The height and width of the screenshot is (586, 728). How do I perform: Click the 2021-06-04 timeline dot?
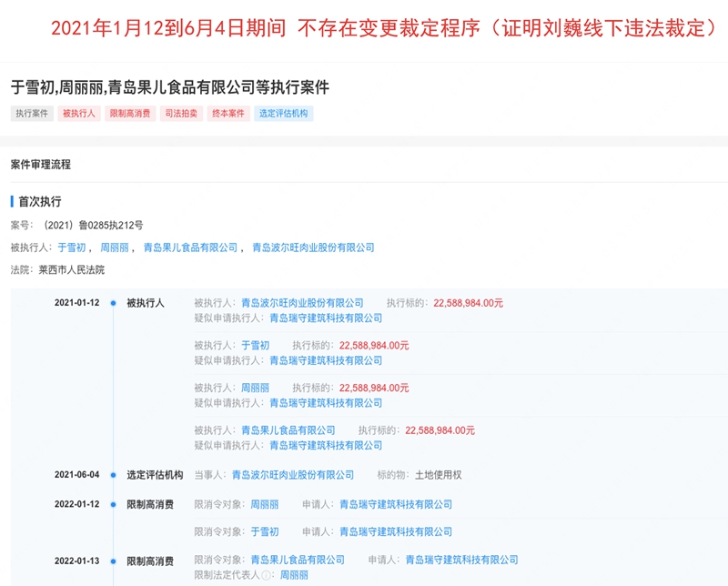[x=113, y=475]
